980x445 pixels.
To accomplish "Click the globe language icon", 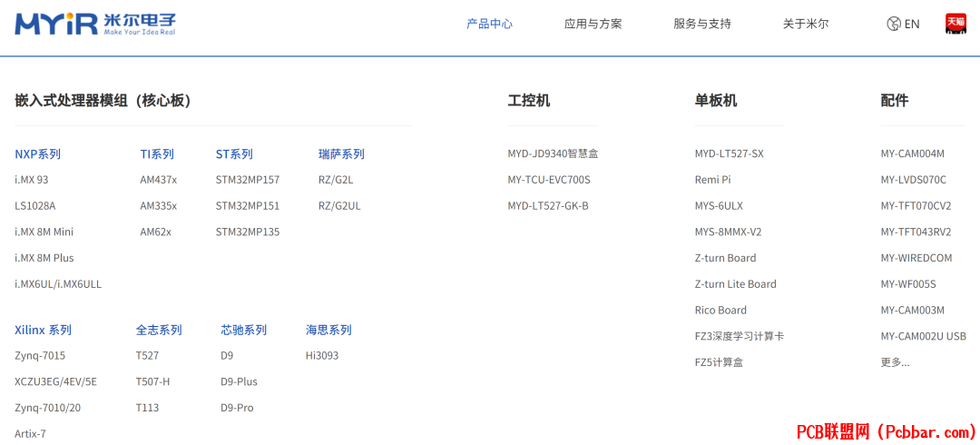I will pos(893,24).
